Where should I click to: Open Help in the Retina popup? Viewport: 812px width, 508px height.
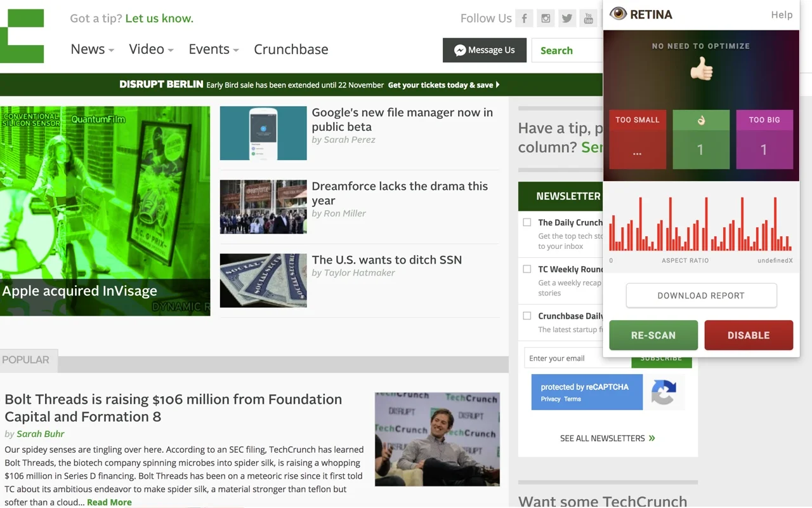[x=782, y=15]
